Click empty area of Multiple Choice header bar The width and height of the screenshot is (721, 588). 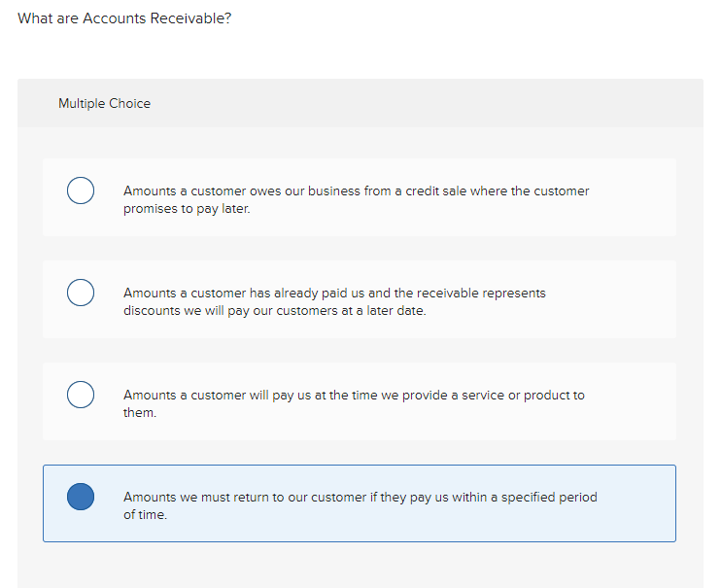(x=437, y=103)
